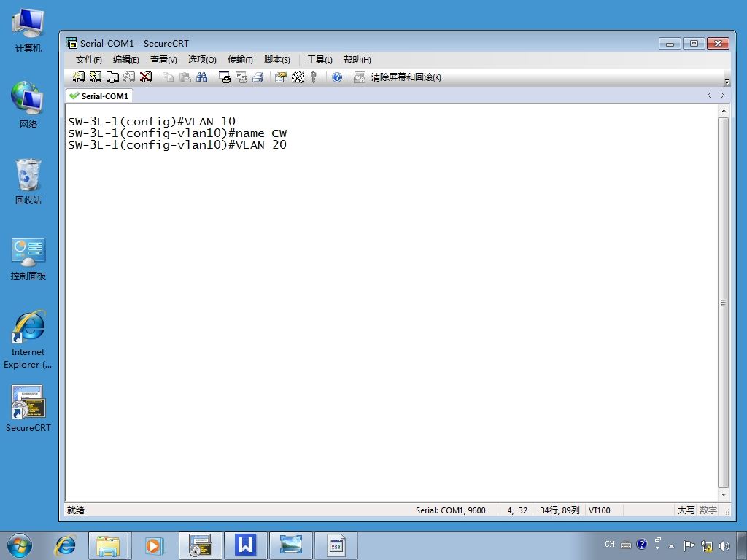Click the VT100 status bar entry
This screenshot has width=747, height=560.
click(600, 510)
